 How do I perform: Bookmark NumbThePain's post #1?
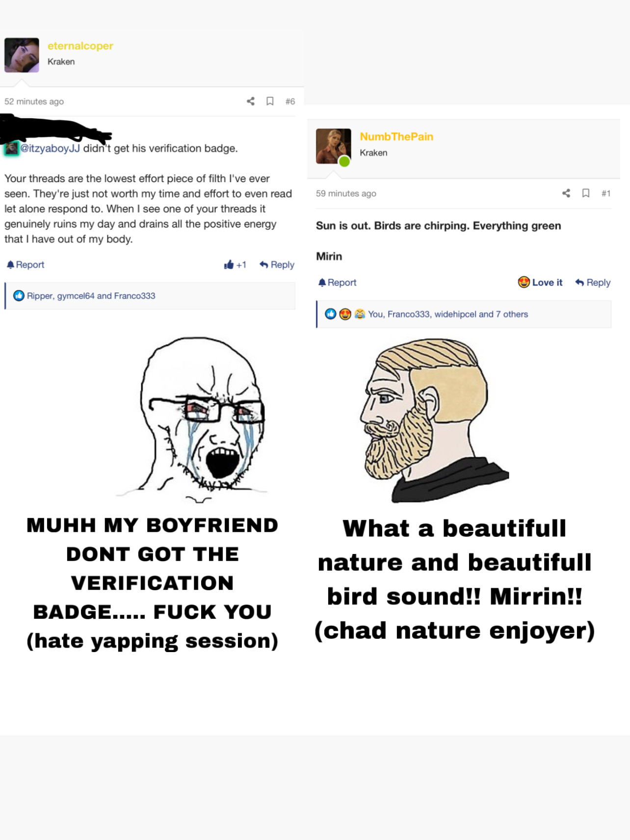(586, 193)
